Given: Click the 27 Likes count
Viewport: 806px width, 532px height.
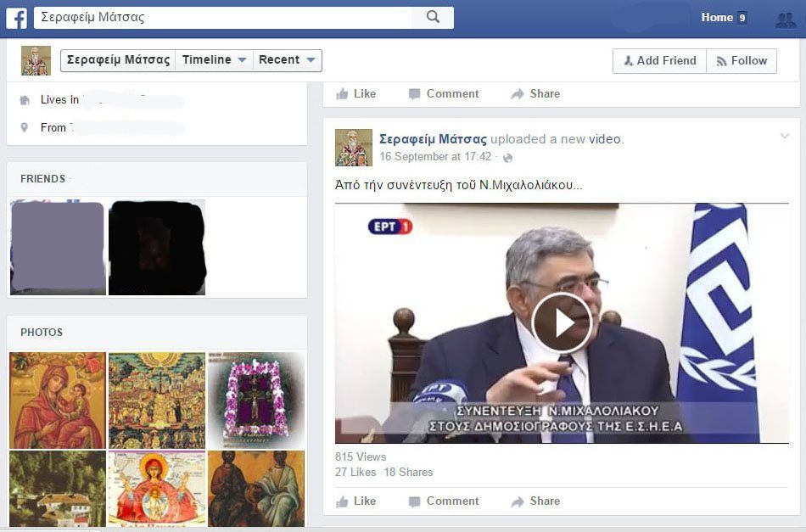Looking at the screenshot, I should (355, 473).
